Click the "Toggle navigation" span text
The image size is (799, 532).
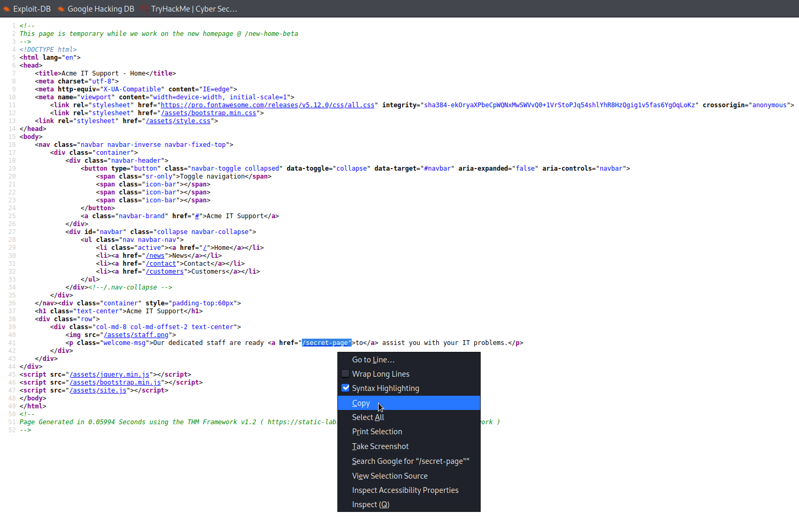(213, 176)
